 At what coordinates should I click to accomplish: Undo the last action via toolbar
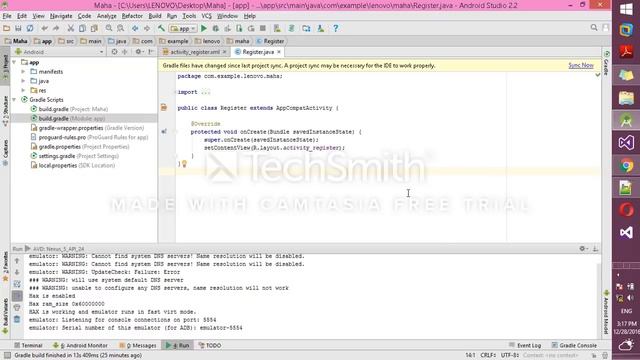click(44, 28)
